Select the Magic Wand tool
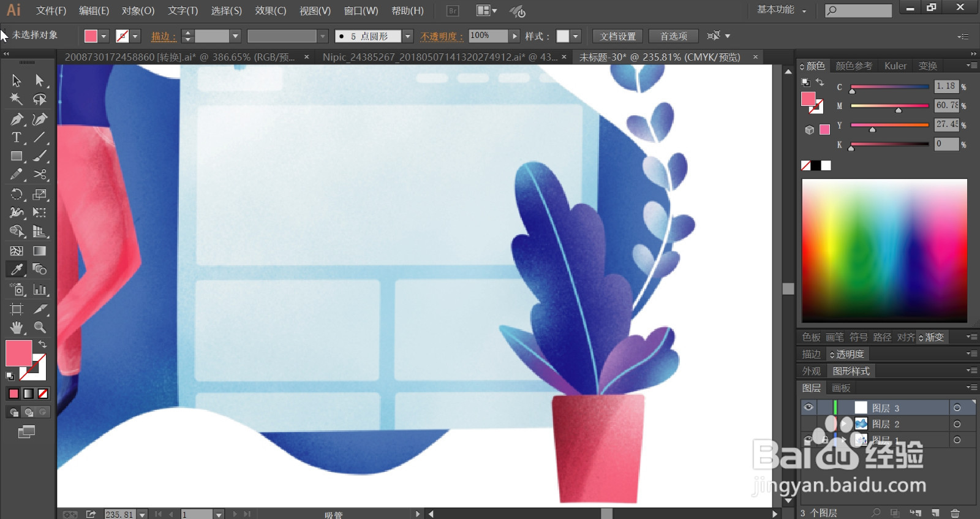Screen dimensions: 980x519 click(x=17, y=99)
